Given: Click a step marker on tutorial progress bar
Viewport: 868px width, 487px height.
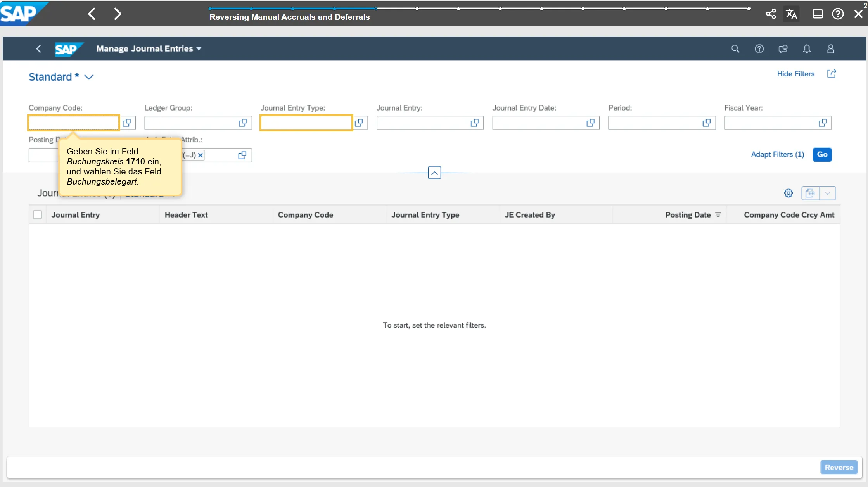Looking at the screenshot, I should tap(417, 9).
